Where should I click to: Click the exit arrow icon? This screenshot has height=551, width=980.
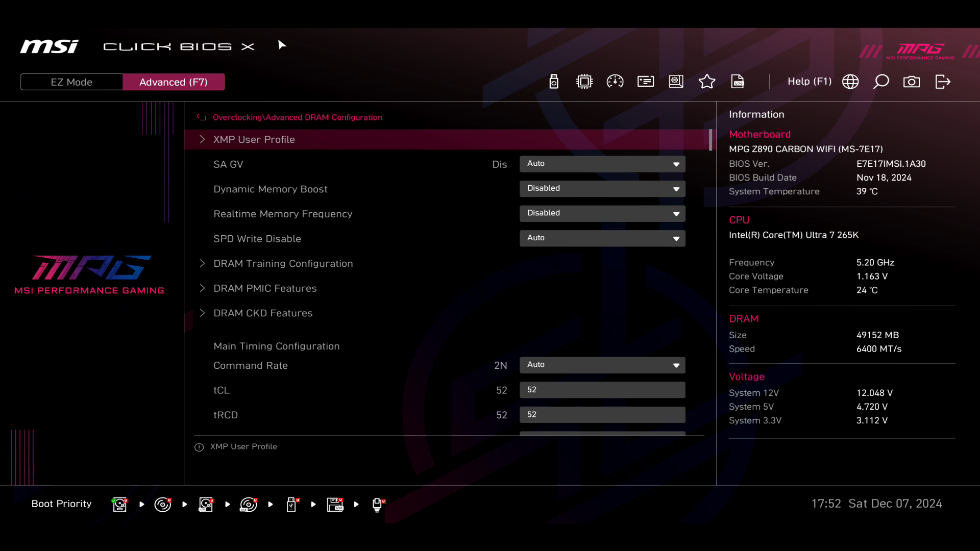943,82
